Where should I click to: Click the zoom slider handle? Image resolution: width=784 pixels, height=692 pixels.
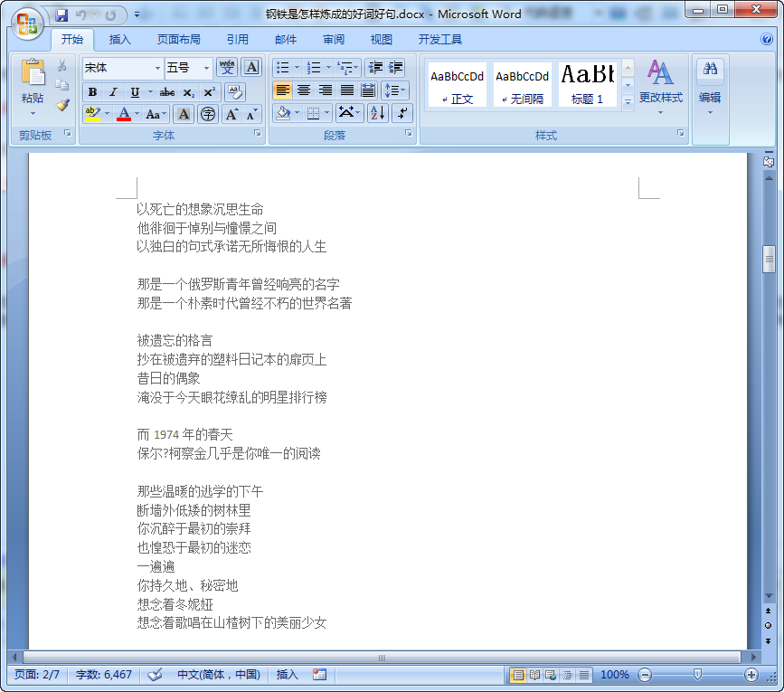click(697, 675)
